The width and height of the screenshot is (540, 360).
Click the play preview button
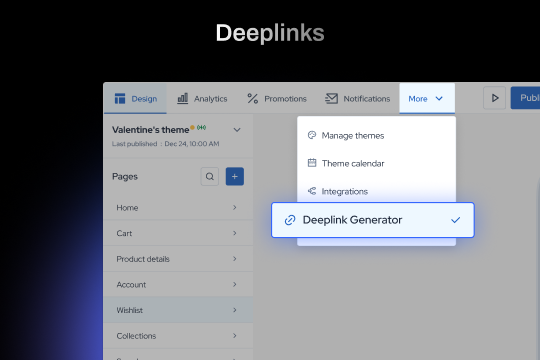point(495,98)
